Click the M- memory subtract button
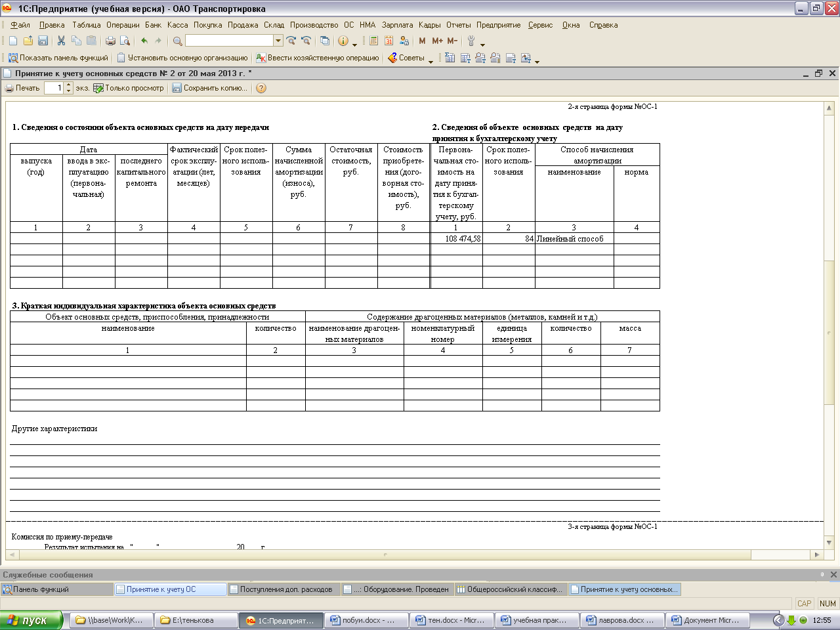Image resolution: width=840 pixels, height=630 pixels. (x=452, y=41)
